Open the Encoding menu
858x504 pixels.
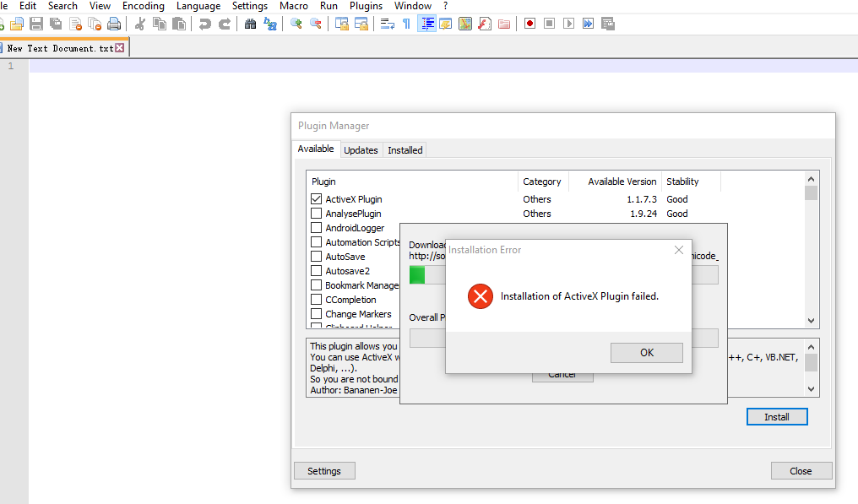[144, 6]
